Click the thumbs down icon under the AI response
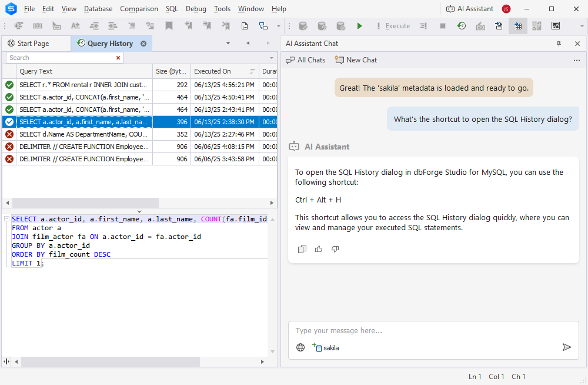Screen dimensions: 588x385 click(x=335, y=249)
